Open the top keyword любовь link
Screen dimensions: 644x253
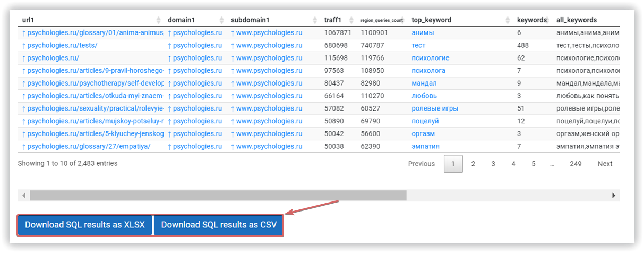(x=424, y=96)
